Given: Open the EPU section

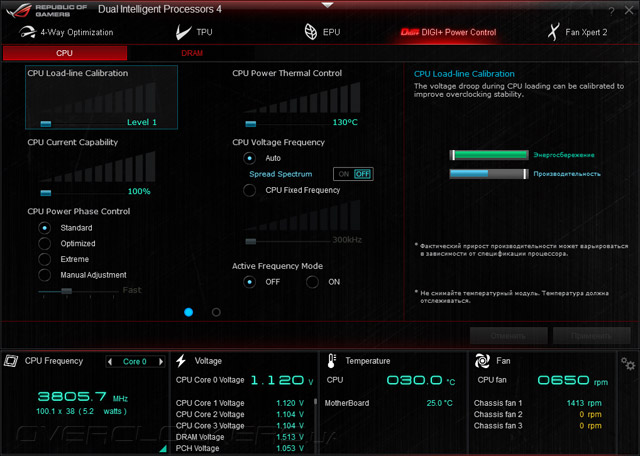Looking at the screenshot, I should (322, 32).
